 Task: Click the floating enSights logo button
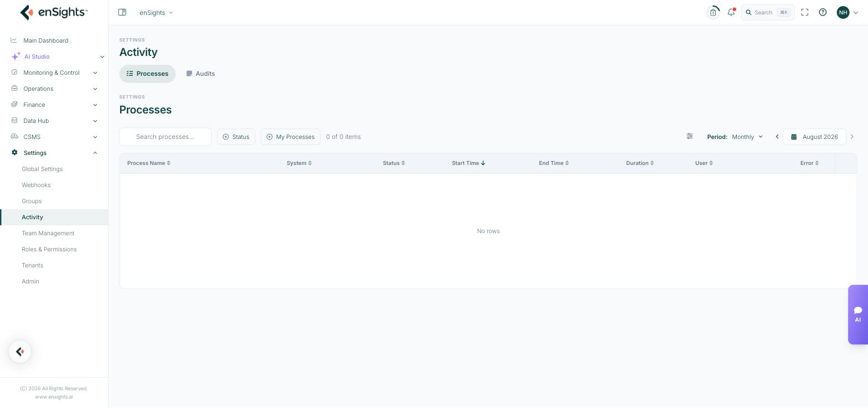pyautogui.click(x=20, y=352)
